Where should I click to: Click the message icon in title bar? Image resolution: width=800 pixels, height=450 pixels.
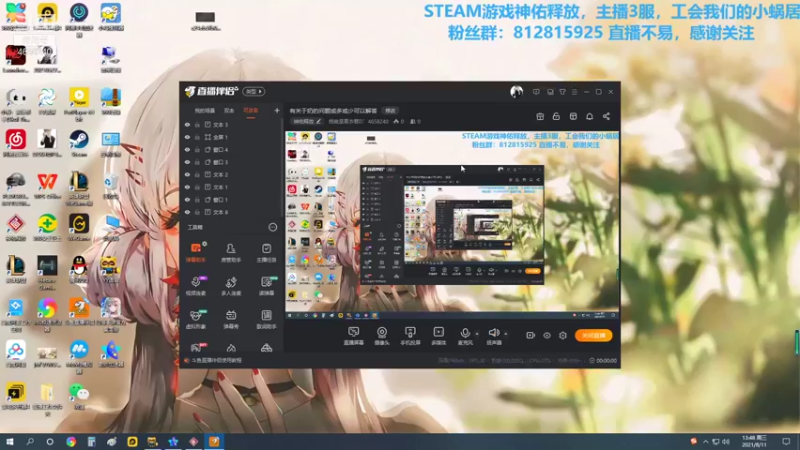[536, 92]
